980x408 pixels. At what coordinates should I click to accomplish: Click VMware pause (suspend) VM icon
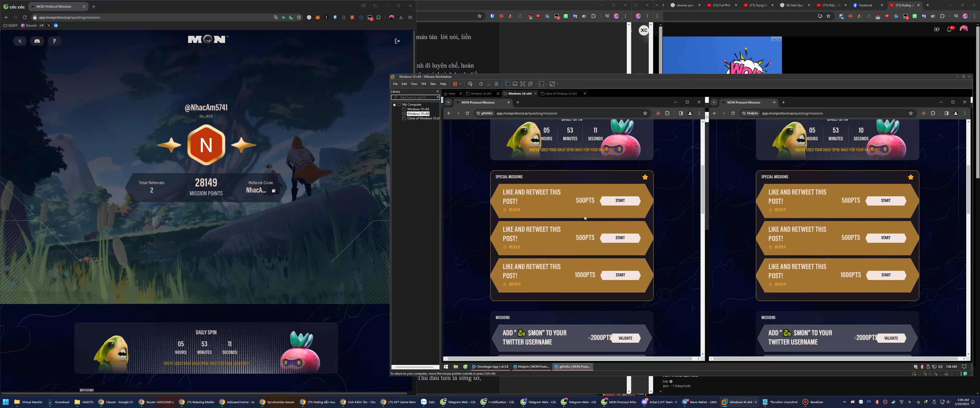click(455, 84)
